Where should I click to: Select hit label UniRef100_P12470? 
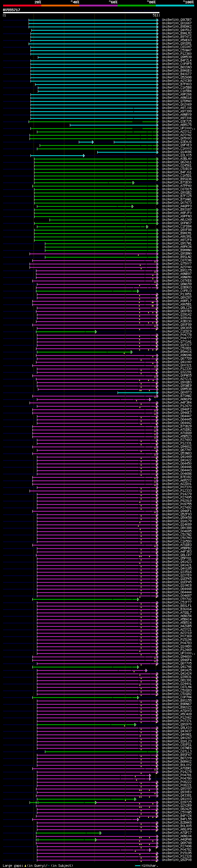pyautogui.click(x=177, y=406)
